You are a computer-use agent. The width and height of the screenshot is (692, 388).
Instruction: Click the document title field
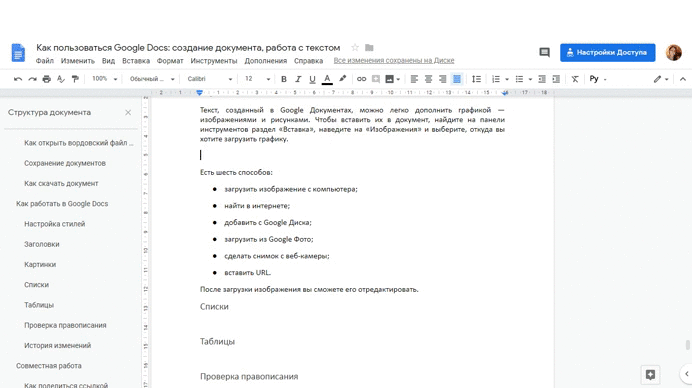(x=188, y=48)
